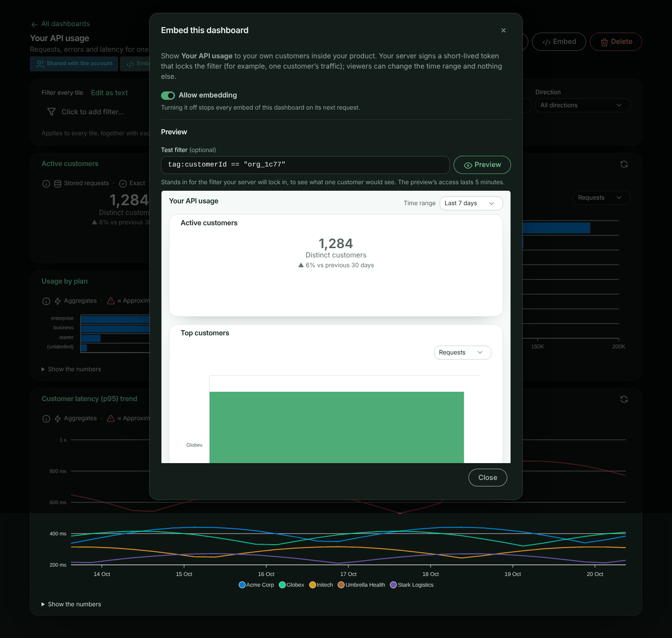The image size is (672, 638).
Task: Click the funnel filter icon
Action: (51, 112)
